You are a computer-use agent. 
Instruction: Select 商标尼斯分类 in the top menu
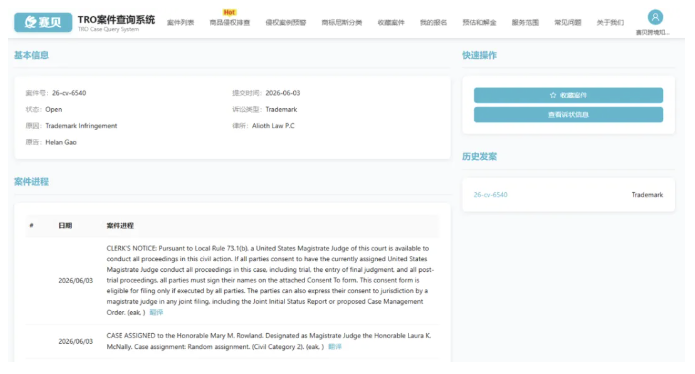[x=342, y=23]
